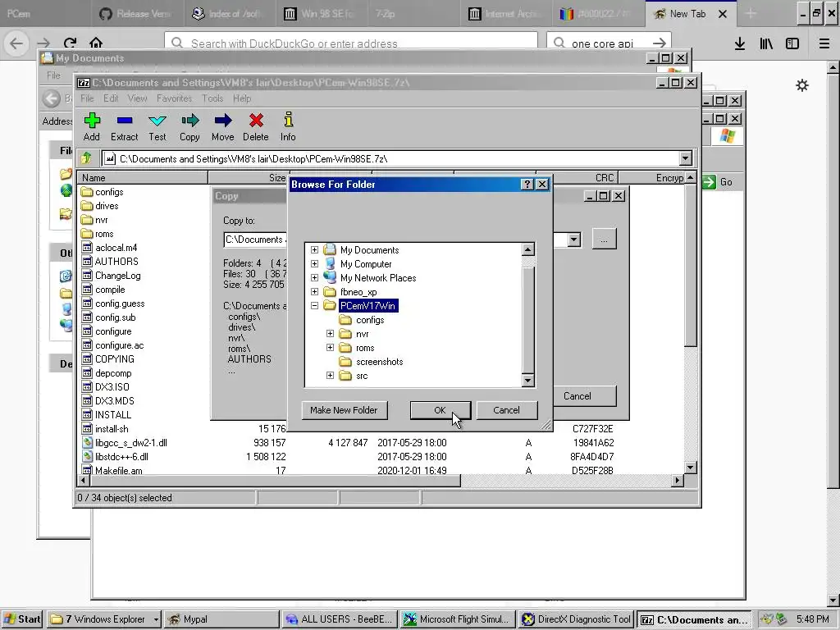840x630 pixels.
Task: Click the Copy toolbar icon in 7-Zip
Action: point(189,121)
